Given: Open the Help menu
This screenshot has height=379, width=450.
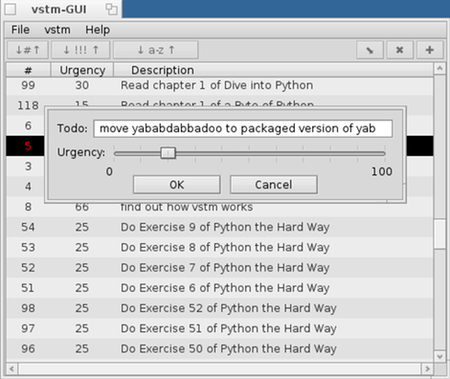Looking at the screenshot, I should pyautogui.click(x=97, y=30).
